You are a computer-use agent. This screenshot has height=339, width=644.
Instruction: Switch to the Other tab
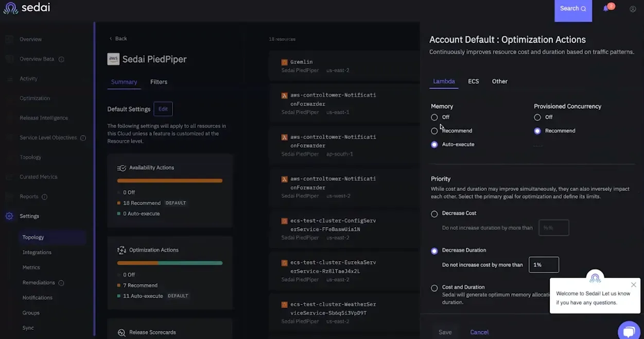click(500, 81)
